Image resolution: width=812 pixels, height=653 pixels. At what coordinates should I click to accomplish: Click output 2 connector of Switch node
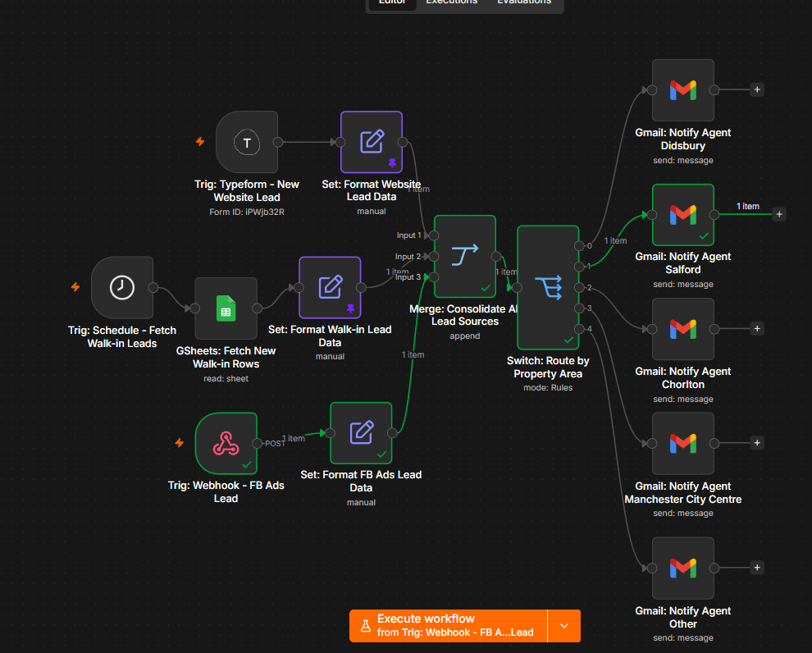[x=579, y=287]
